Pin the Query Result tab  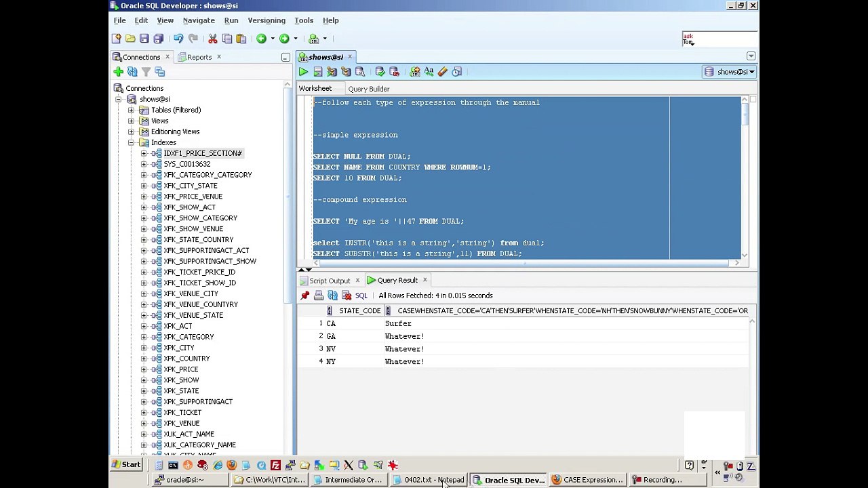pos(305,296)
